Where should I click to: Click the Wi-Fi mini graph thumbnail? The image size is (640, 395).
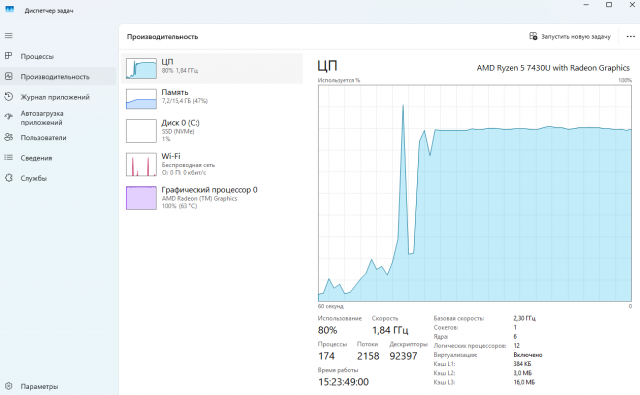(141, 164)
